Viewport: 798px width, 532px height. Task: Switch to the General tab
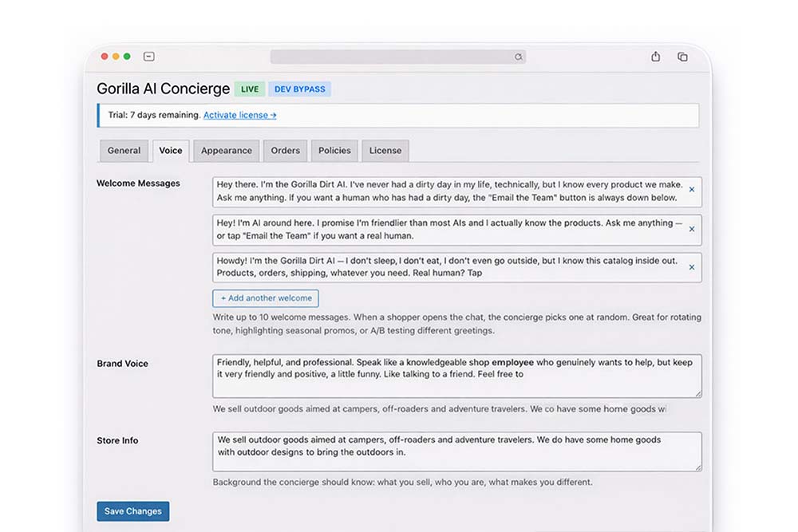point(124,151)
